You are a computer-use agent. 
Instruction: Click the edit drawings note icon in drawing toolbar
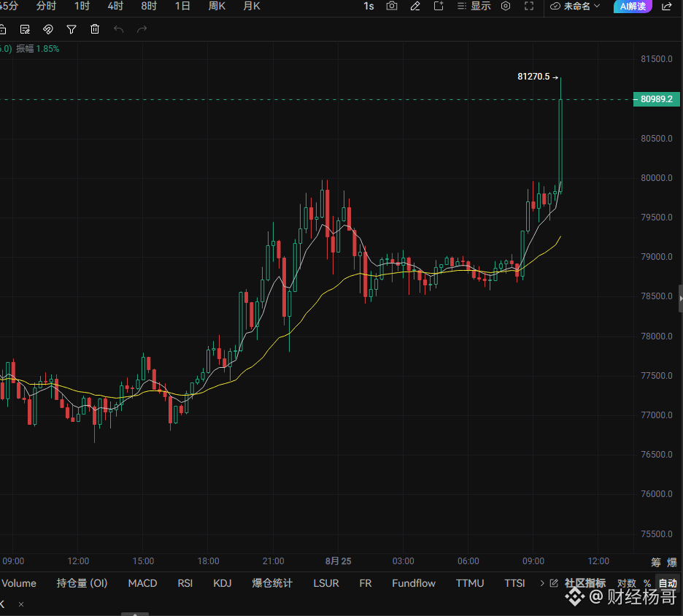click(25, 29)
